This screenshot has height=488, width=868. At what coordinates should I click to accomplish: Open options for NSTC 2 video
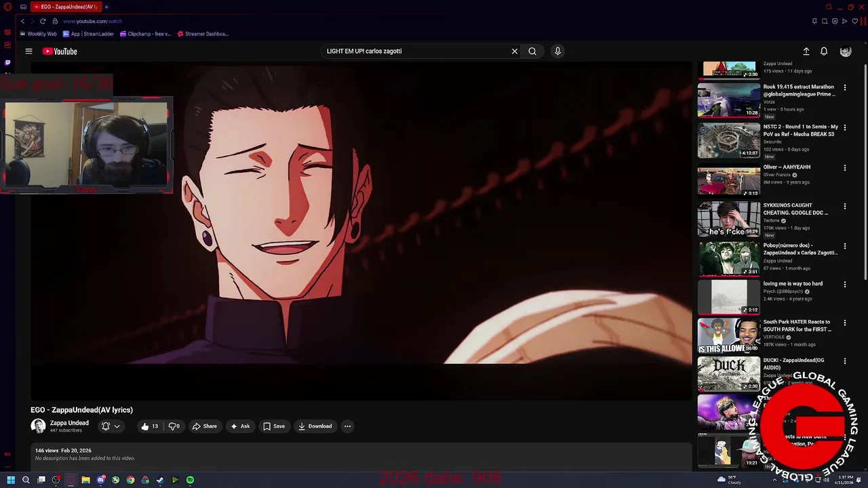[845, 127]
